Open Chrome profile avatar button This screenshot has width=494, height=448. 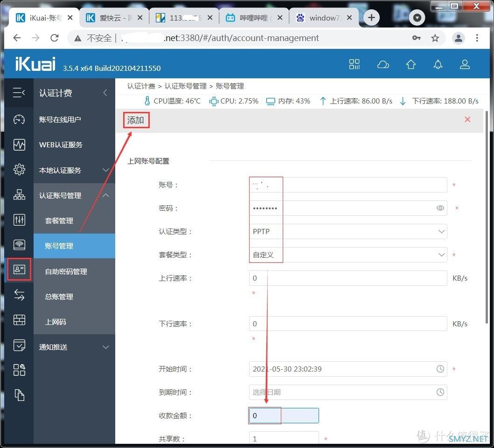pyautogui.click(x=459, y=38)
